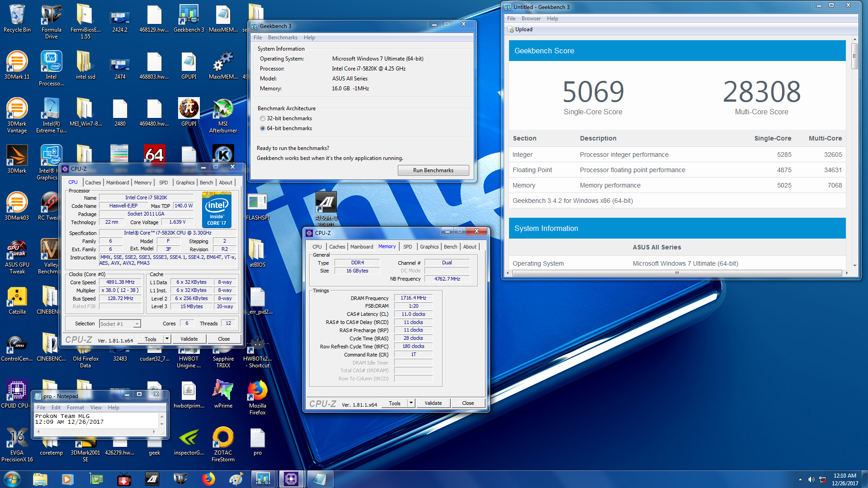The height and width of the screenshot is (488, 868).
Task: Click inside the Notepad text area
Action: coord(96,419)
